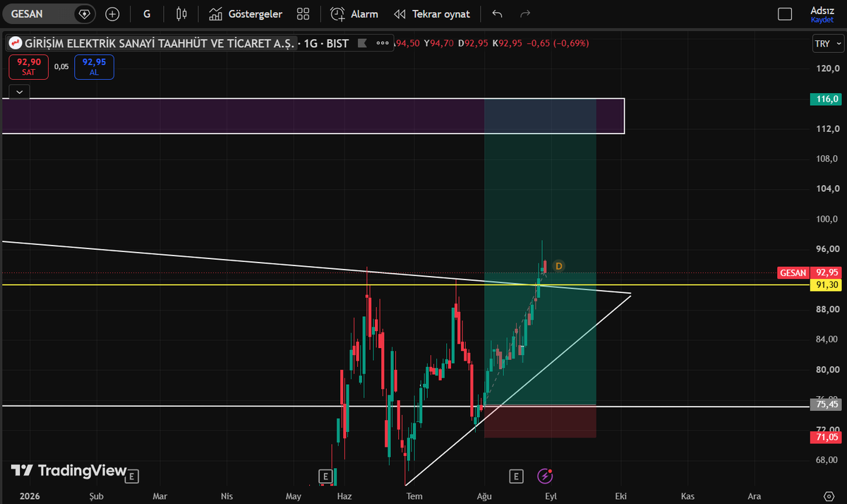Create an alert with the Alarm button
The height and width of the screenshot is (504, 847).
click(x=354, y=13)
